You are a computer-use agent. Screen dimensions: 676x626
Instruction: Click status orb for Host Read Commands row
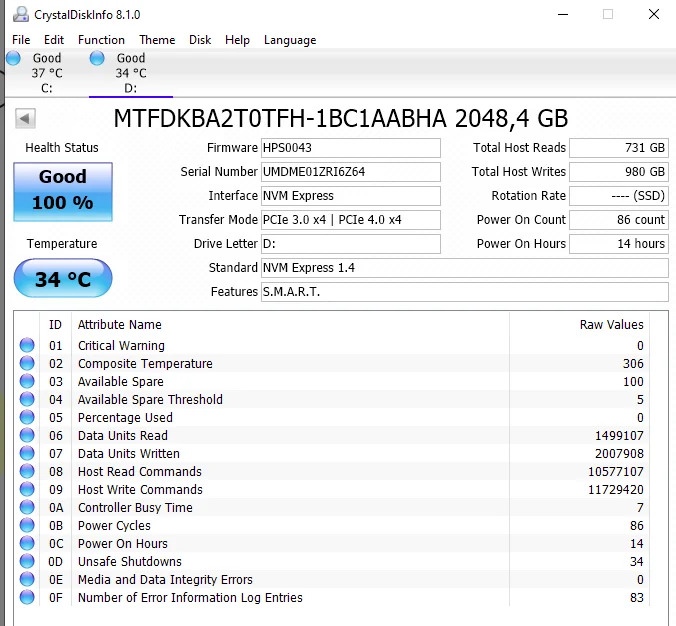click(x=27, y=472)
